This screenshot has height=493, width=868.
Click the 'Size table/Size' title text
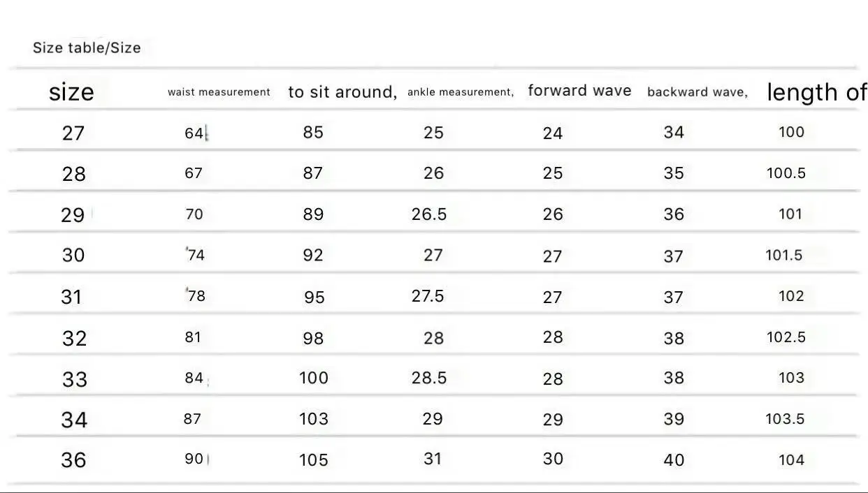(87, 48)
